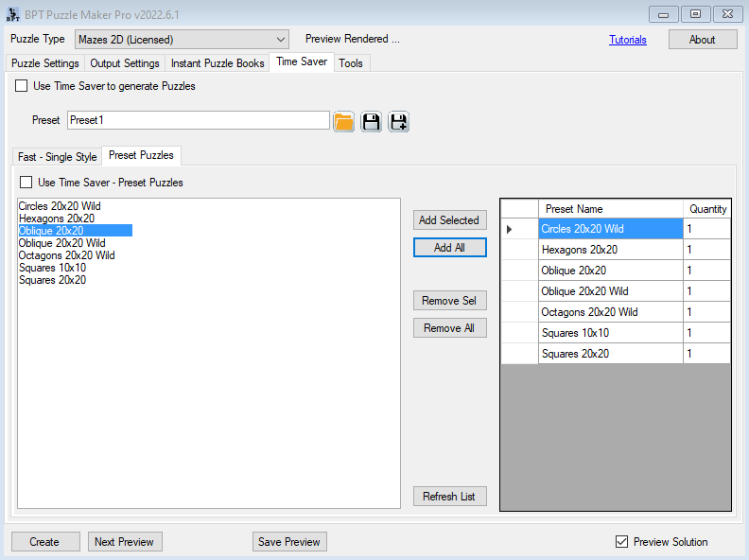This screenshot has height=560, width=749.
Task: Uncheck the Preview Solution checkbox
Action: pos(621,542)
